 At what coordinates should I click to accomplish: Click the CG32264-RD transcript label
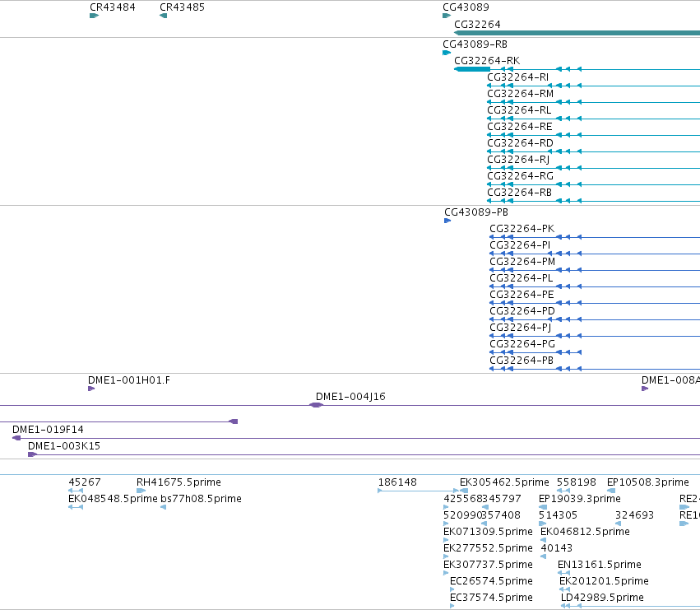tap(520, 143)
